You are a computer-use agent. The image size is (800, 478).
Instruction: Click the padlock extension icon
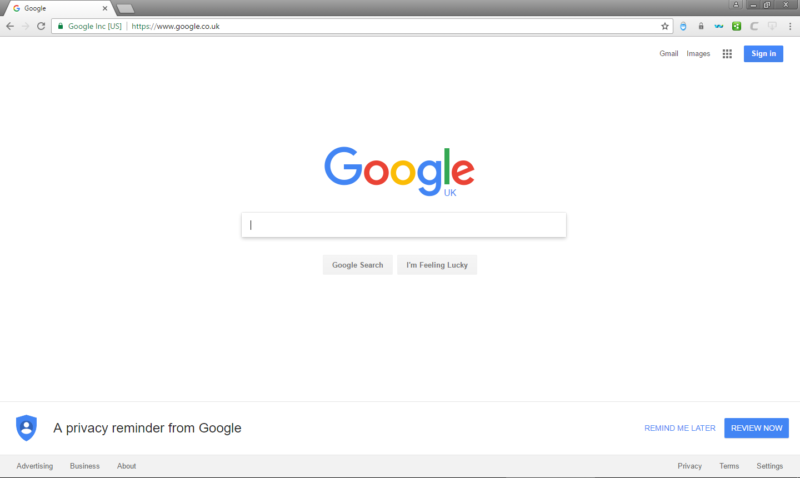[701, 26]
